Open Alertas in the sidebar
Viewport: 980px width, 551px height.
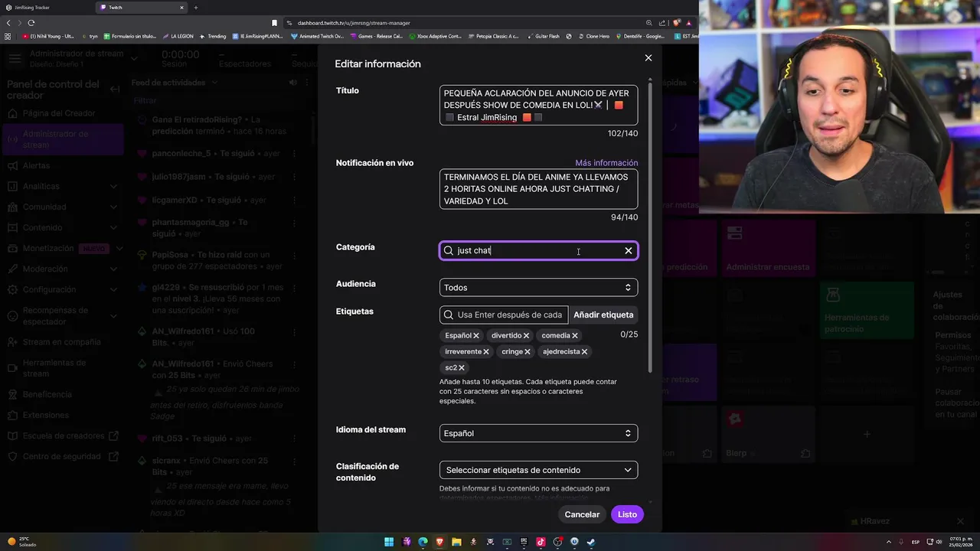click(x=36, y=166)
